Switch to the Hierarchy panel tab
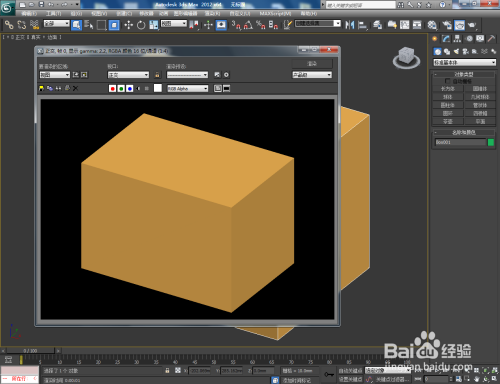The image size is (500, 384). (x=457, y=39)
